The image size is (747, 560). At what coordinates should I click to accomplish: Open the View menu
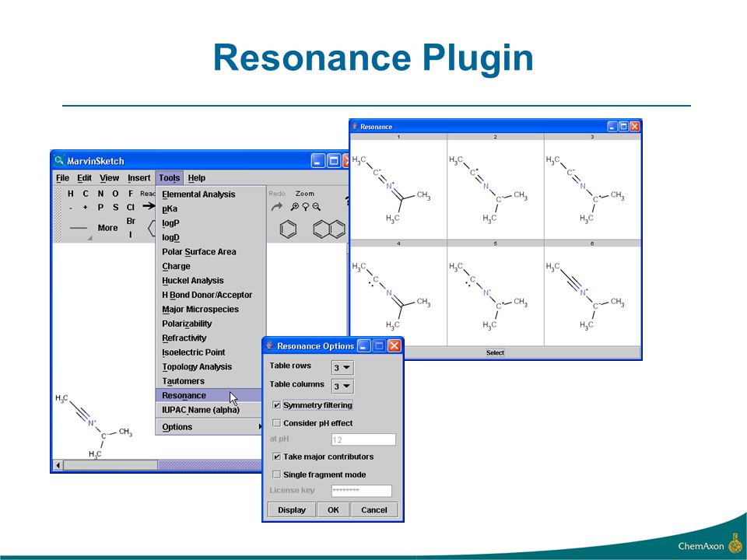(x=109, y=178)
